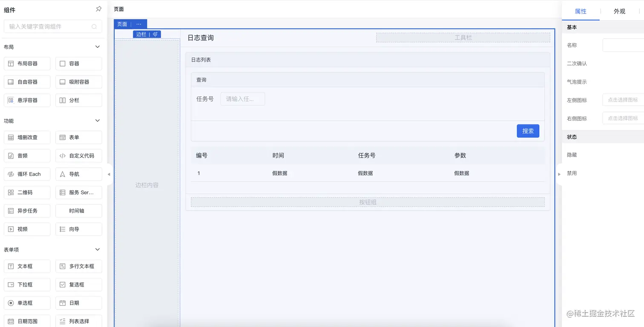Collapse the left component panel arrow
The width and height of the screenshot is (644, 327).
click(109, 174)
